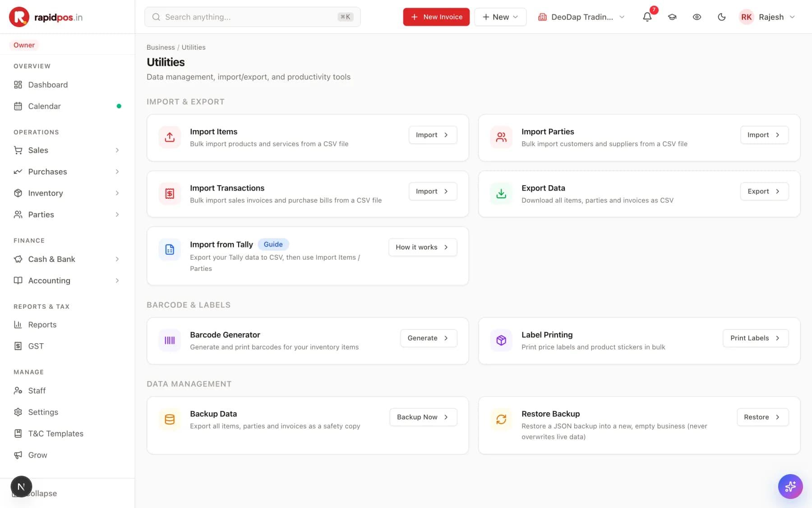Viewport: 812px width, 508px height.
Task: Open notifications bell icon
Action: pos(647,17)
